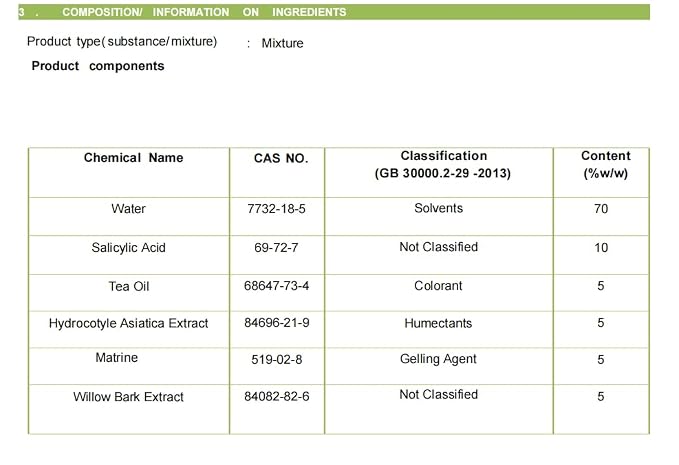
Task: Click the 70 content value for Water
Action: (601, 209)
